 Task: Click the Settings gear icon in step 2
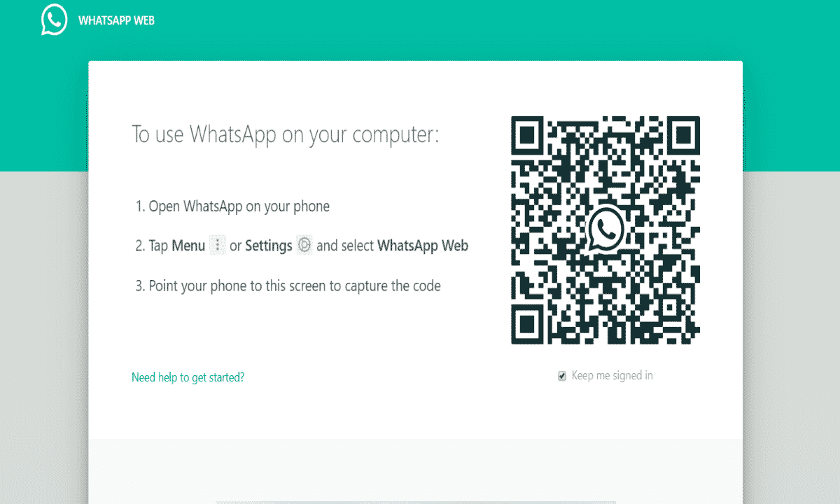[304, 245]
